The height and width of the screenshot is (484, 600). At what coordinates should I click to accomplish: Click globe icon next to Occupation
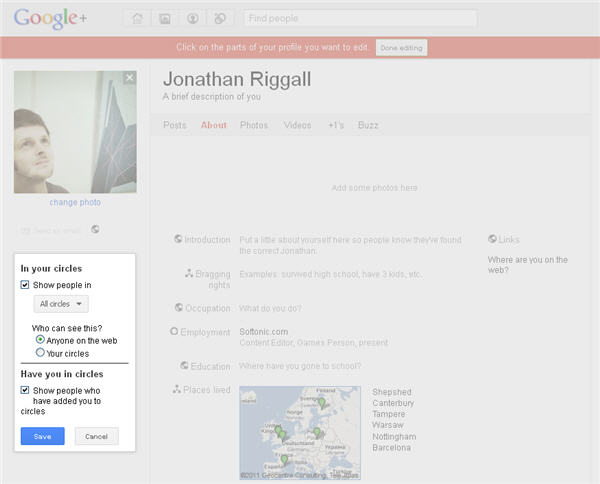[x=177, y=308]
